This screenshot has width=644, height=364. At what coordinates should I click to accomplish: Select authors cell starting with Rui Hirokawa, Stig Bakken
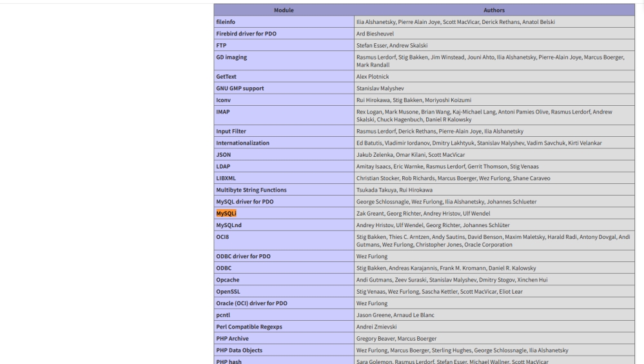(x=494, y=100)
